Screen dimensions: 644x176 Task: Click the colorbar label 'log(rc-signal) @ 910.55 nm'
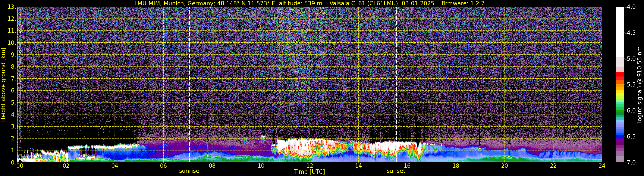coord(640,85)
